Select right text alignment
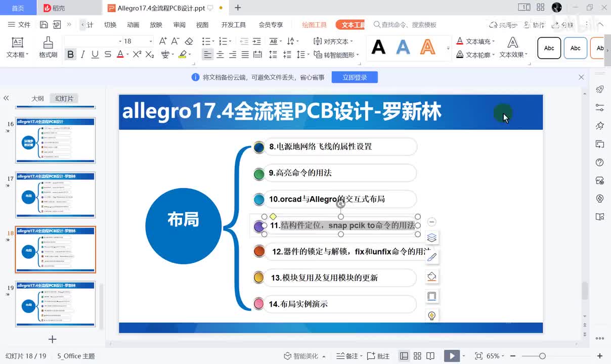Screen dimensions: 611x364 click(x=233, y=55)
